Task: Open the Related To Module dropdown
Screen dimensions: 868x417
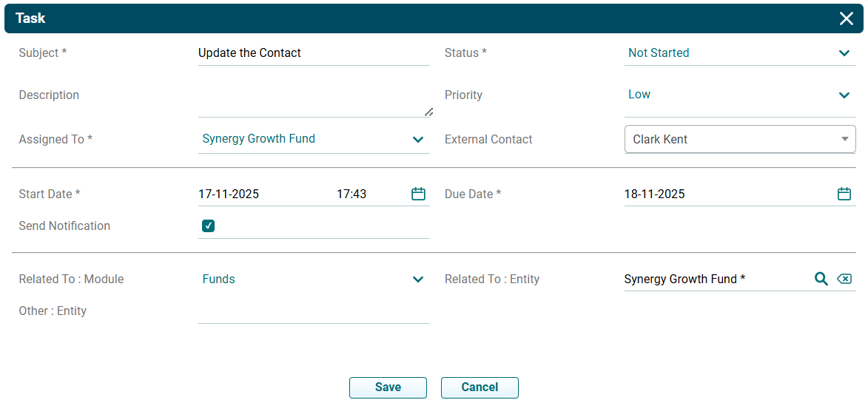Action: [418, 279]
